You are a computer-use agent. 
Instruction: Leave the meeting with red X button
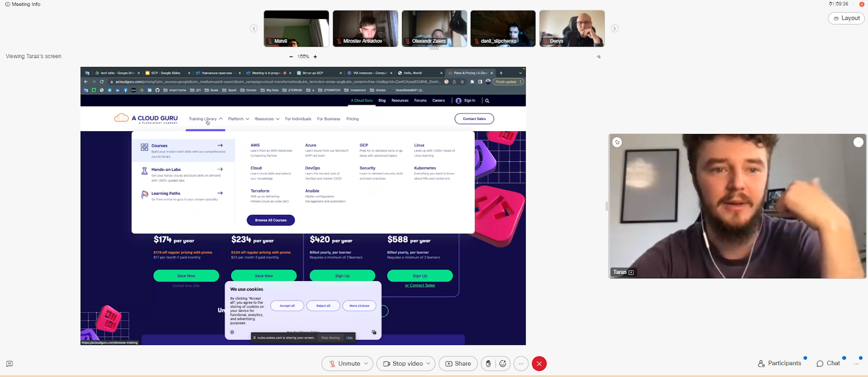539,363
